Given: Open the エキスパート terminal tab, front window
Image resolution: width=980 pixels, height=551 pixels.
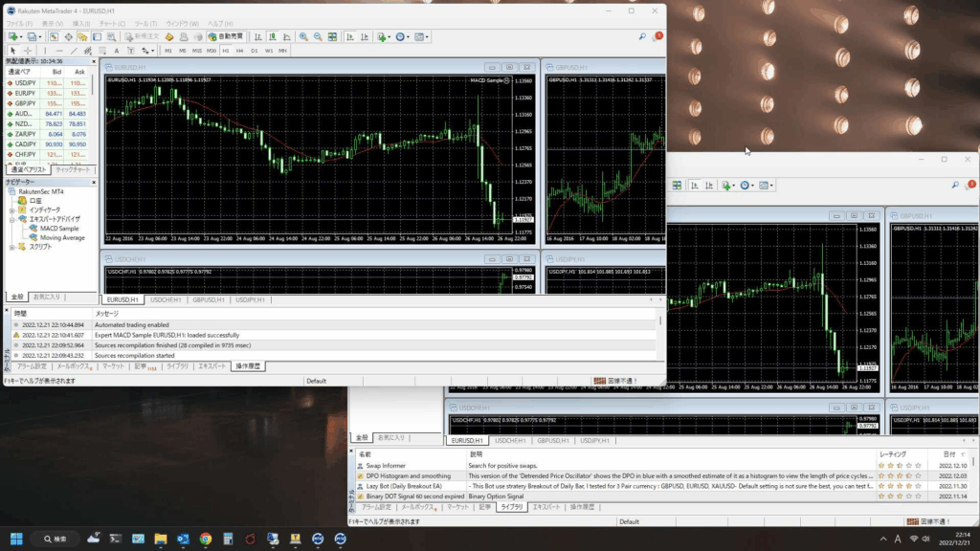Looking at the screenshot, I should [x=212, y=366].
